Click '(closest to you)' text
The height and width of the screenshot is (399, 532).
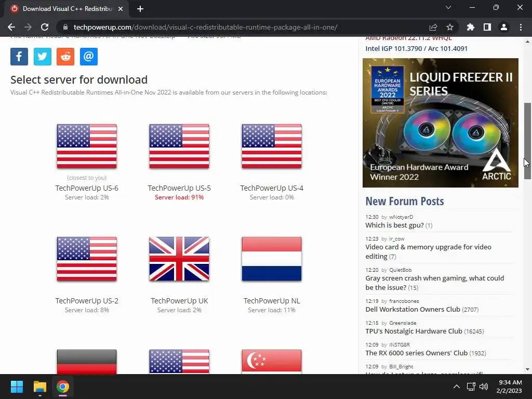coord(87,178)
